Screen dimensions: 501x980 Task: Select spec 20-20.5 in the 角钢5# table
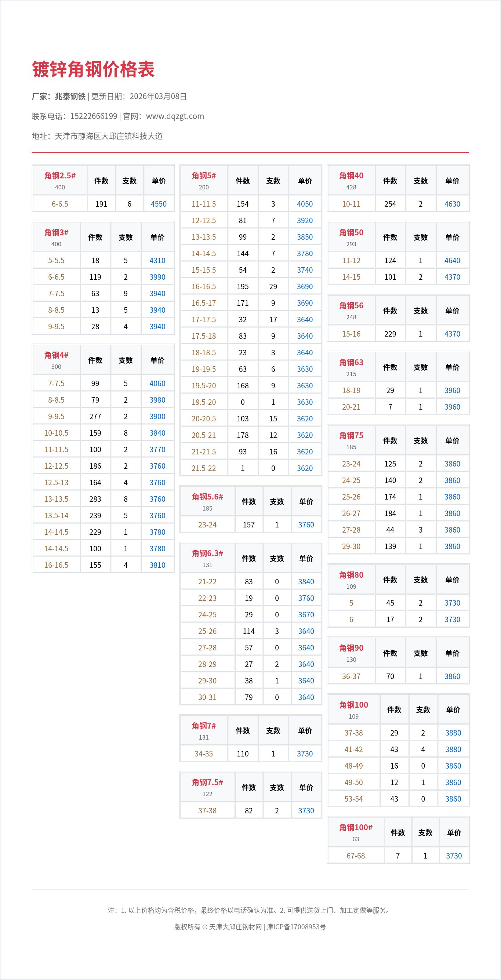[x=204, y=419]
